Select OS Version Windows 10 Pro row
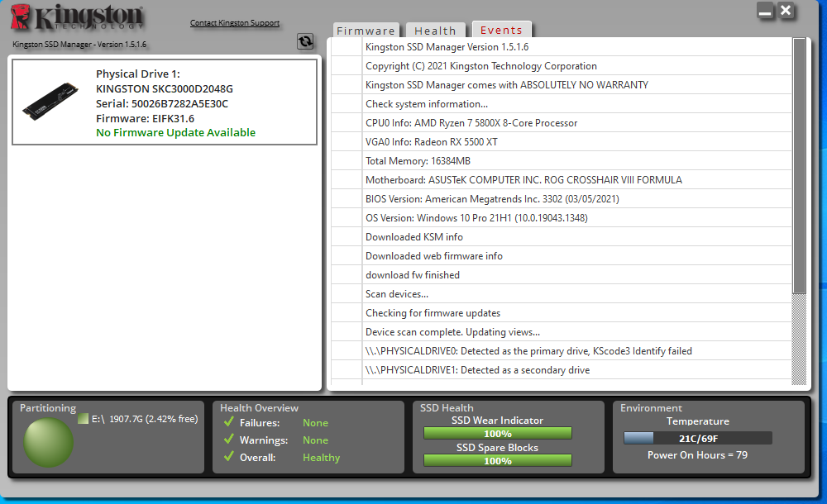 [x=562, y=218]
